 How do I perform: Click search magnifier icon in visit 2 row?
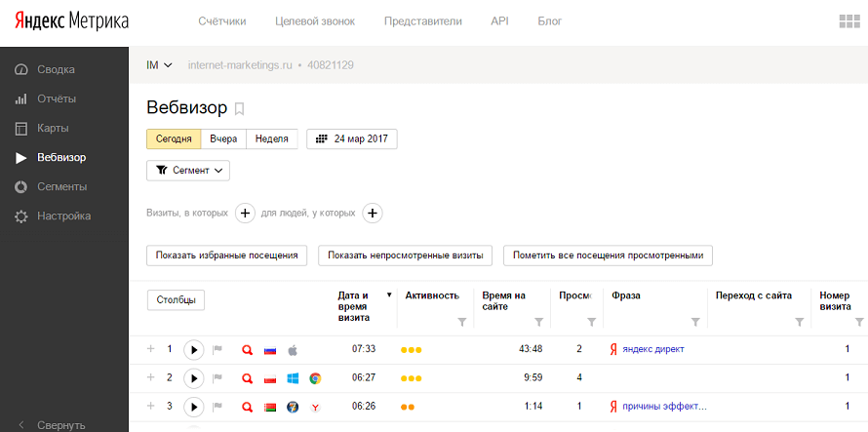point(248,377)
